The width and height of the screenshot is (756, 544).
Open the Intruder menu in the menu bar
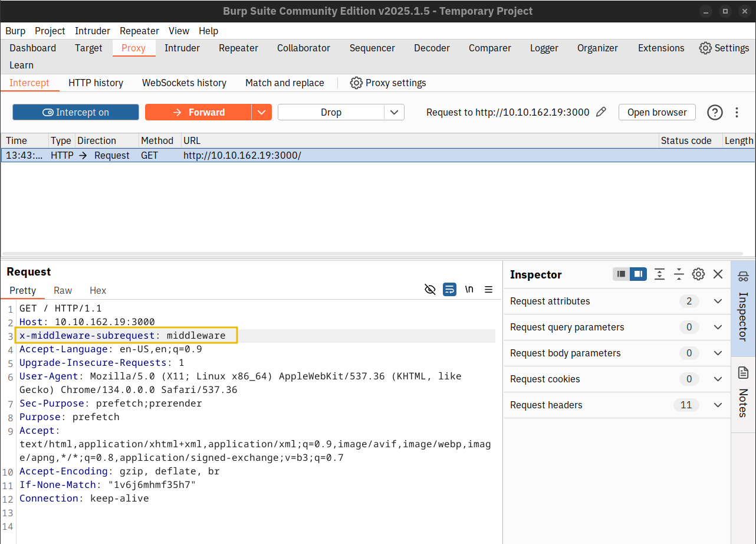point(93,31)
